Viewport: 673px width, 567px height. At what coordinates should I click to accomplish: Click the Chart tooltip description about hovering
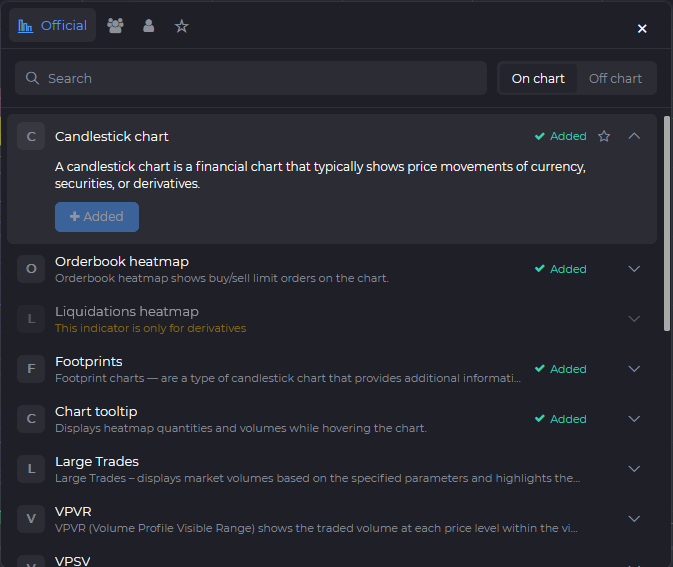tap(241, 428)
